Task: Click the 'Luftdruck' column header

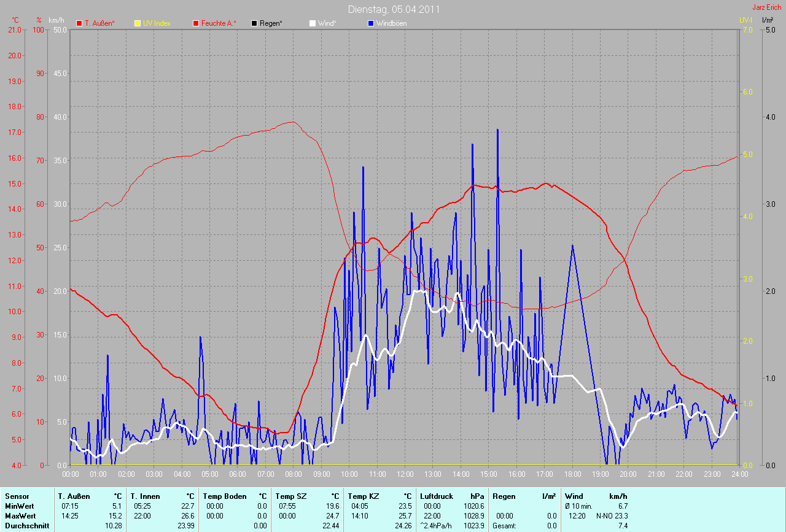Action: [x=437, y=496]
